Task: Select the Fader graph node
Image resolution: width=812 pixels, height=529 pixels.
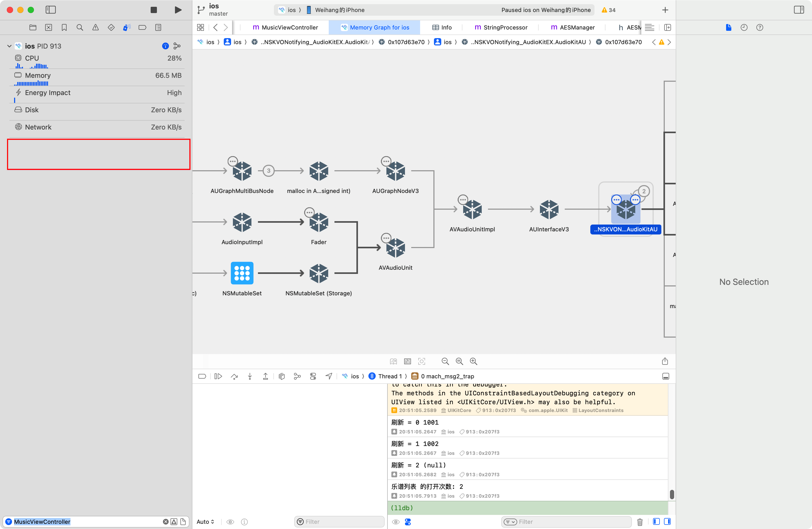Action: coord(319,222)
